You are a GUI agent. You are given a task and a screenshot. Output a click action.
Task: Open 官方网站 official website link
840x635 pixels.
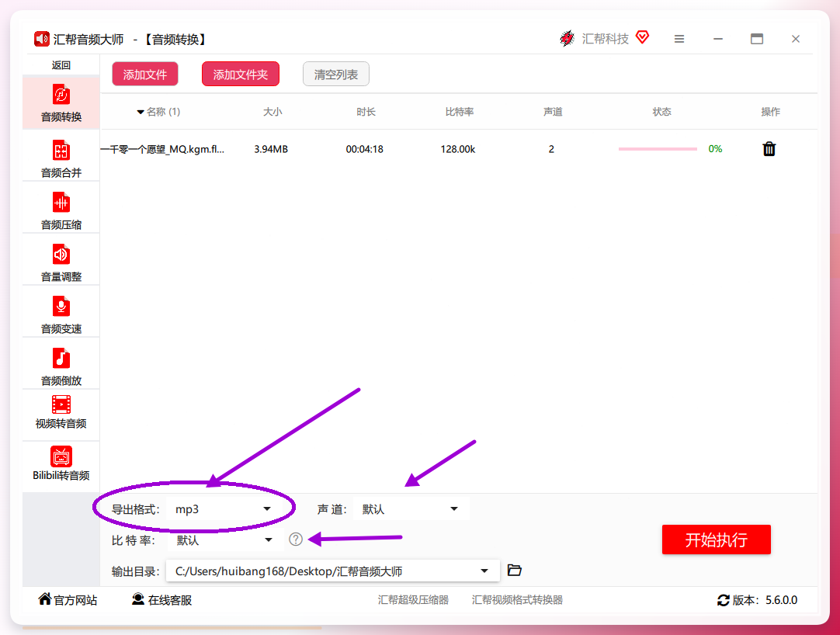[x=68, y=599]
